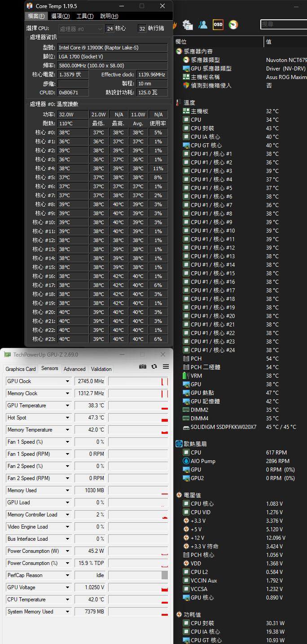The height and width of the screenshot is (644, 307).
Task: Click the 偵測到機箱侵入 shield icon
Action: (x=186, y=85)
